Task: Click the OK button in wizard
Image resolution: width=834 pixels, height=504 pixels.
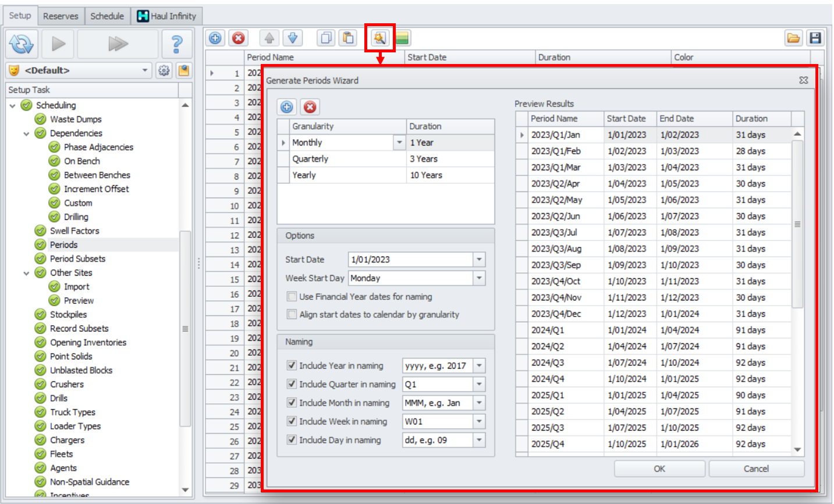Action: click(659, 469)
